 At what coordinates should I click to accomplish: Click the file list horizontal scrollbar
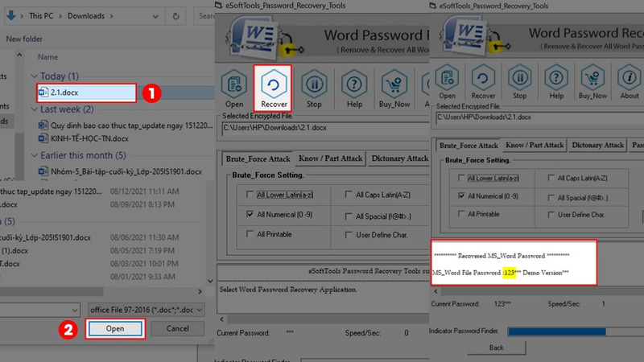52,291
